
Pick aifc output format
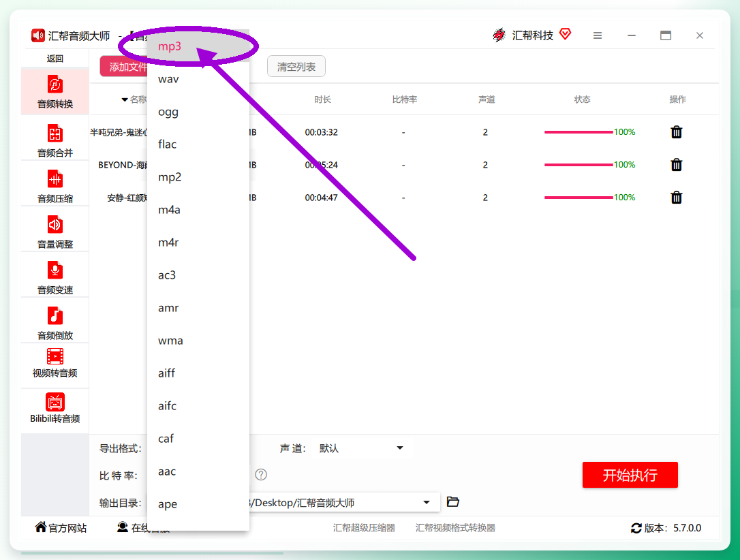coord(198,406)
